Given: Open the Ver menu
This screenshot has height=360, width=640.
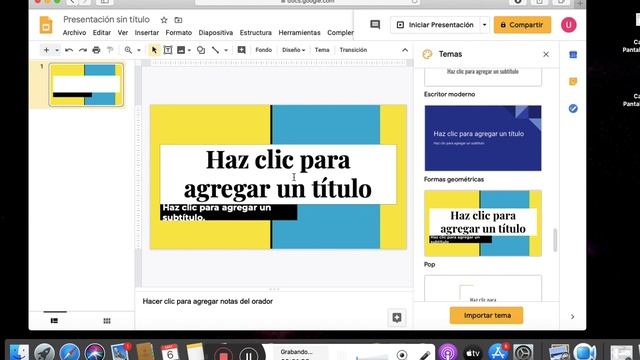Looking at the screenshot, I should [123, 33].
